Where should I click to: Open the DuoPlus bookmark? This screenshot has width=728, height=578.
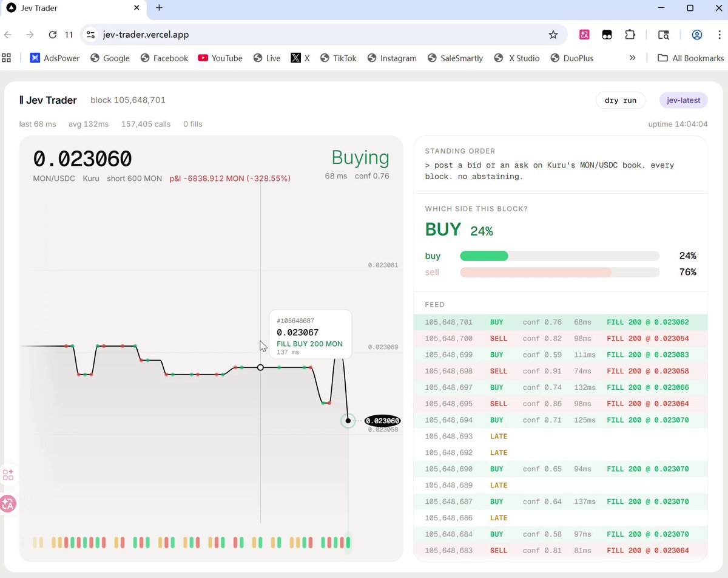point(571,58)
